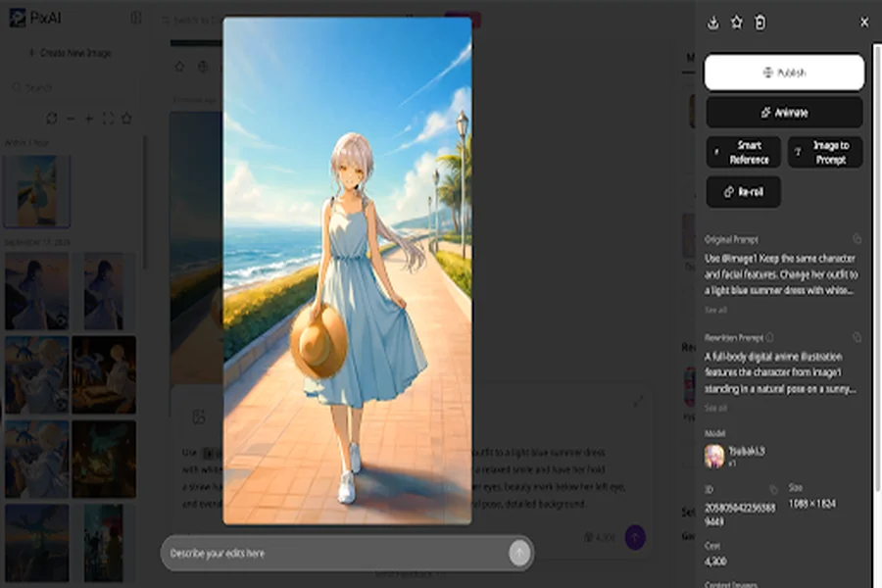This screenshot has height=588, width=882.
Task: Copy the Rewritten Prompt text
Action: [x=857, y=337]
